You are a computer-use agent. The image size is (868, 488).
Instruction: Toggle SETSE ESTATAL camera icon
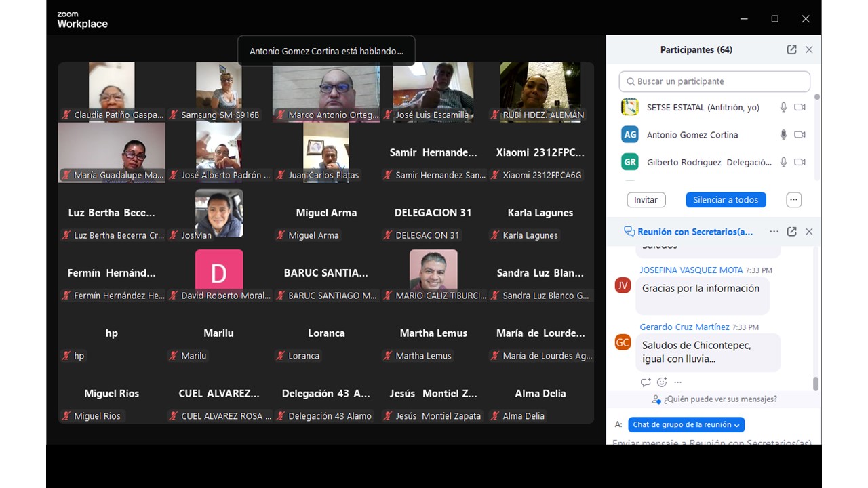(x=800, y=108)
